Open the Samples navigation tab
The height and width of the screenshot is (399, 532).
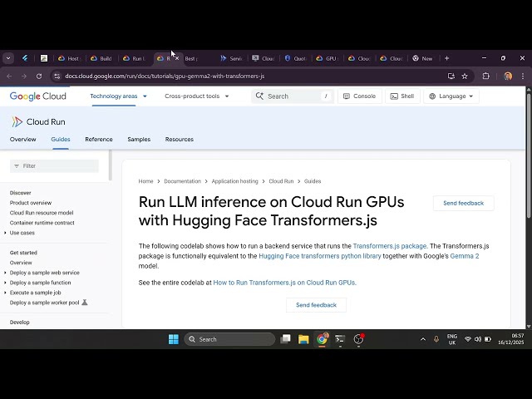(139, 139)
